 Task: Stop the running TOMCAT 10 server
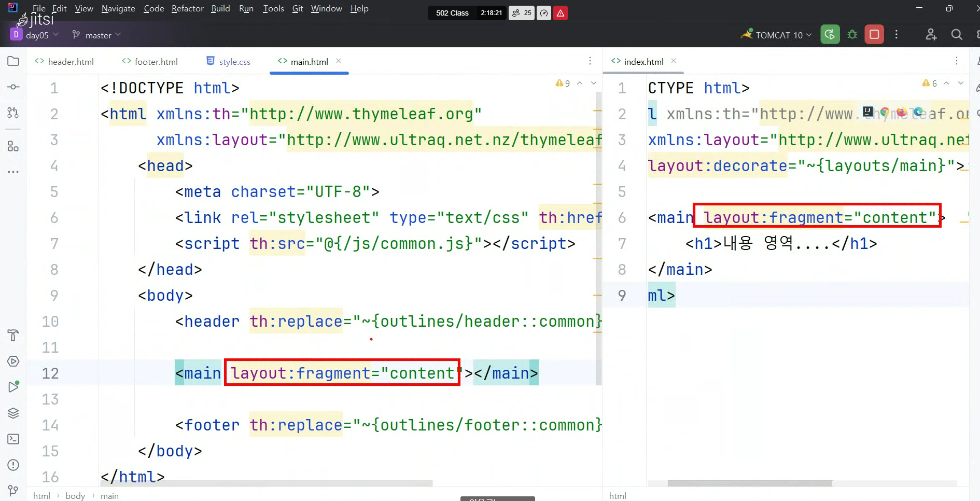point(874,35)
